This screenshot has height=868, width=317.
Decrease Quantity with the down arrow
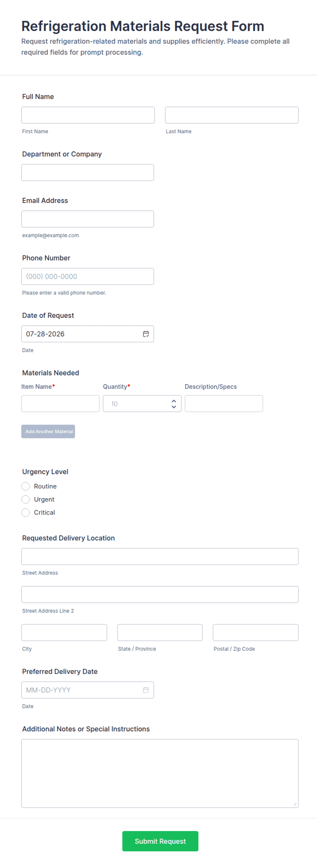tap(174, 406)
